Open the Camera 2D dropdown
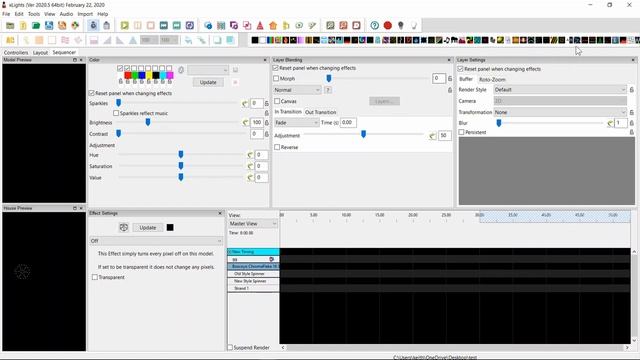Screen dimensions: 640x360 (x=560, y=101)
